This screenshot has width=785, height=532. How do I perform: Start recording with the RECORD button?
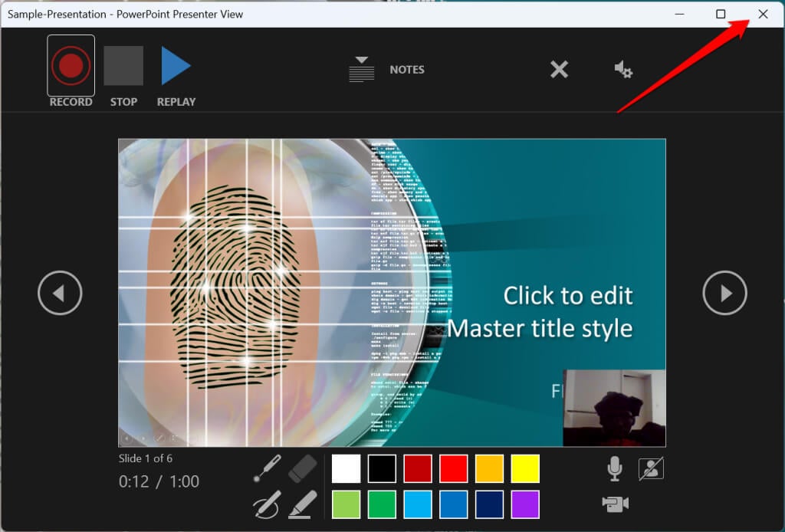coord(71,66)
